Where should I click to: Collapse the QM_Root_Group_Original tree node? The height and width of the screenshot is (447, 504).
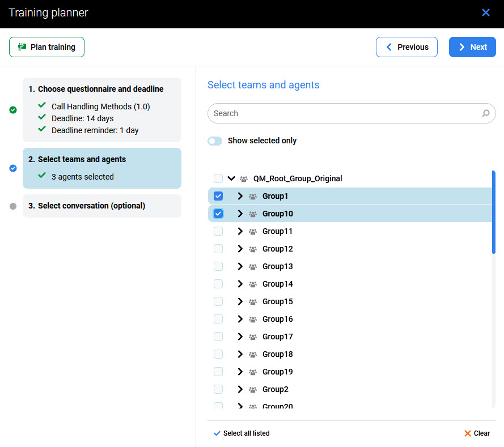tap(231, 178)
